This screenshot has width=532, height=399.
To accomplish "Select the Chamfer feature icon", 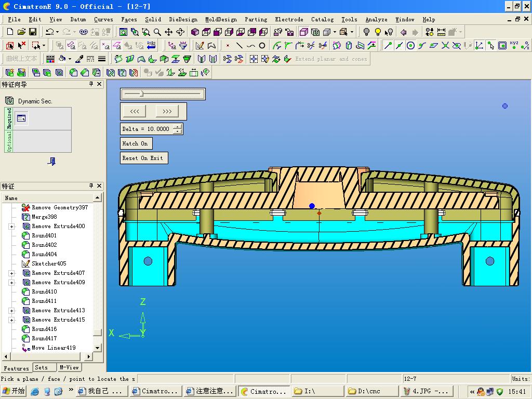I will [85, 72].
